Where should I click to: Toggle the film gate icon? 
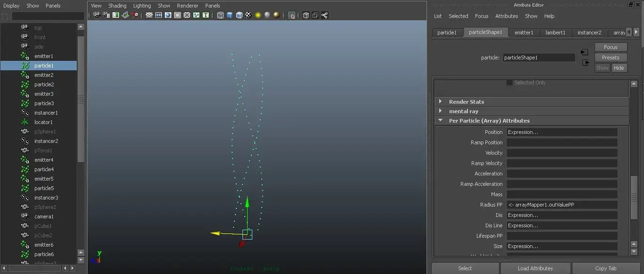(159, 15)
